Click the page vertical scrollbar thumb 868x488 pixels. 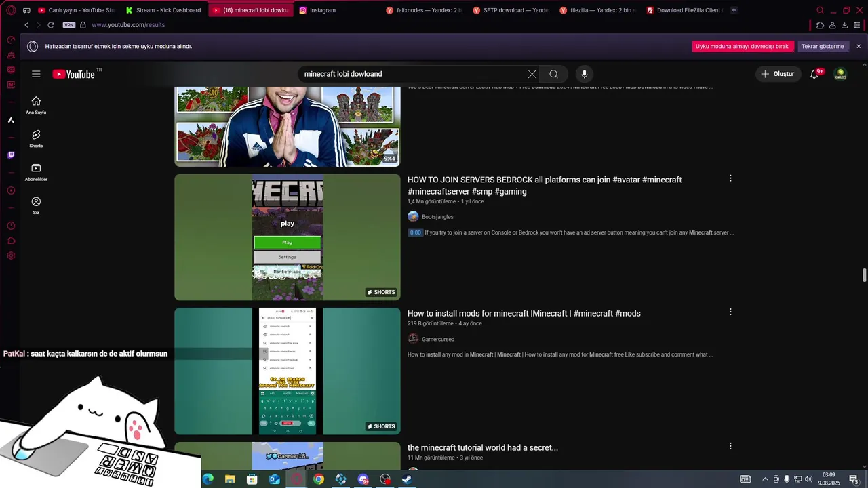point(864,276)
